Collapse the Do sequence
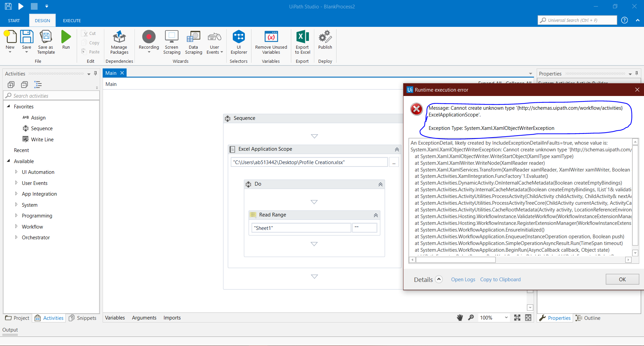Viewport: 644px width, 346px height. coord(380,184)
